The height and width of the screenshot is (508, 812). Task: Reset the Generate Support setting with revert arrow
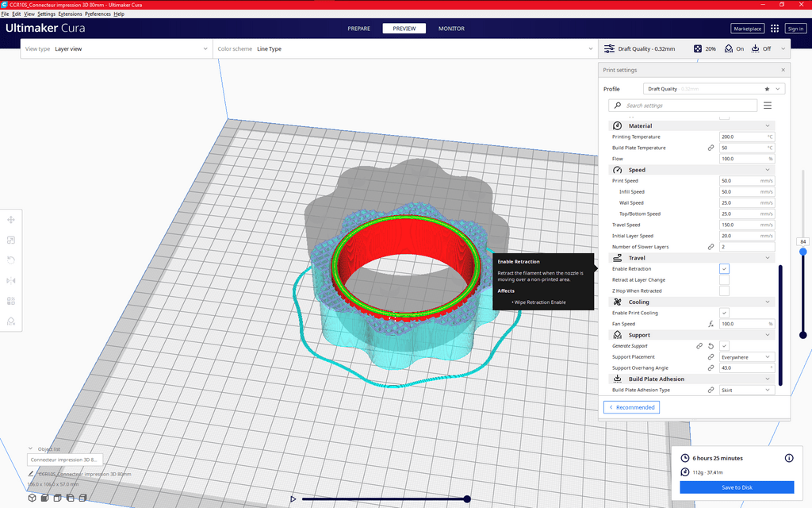tap(711, 346)
